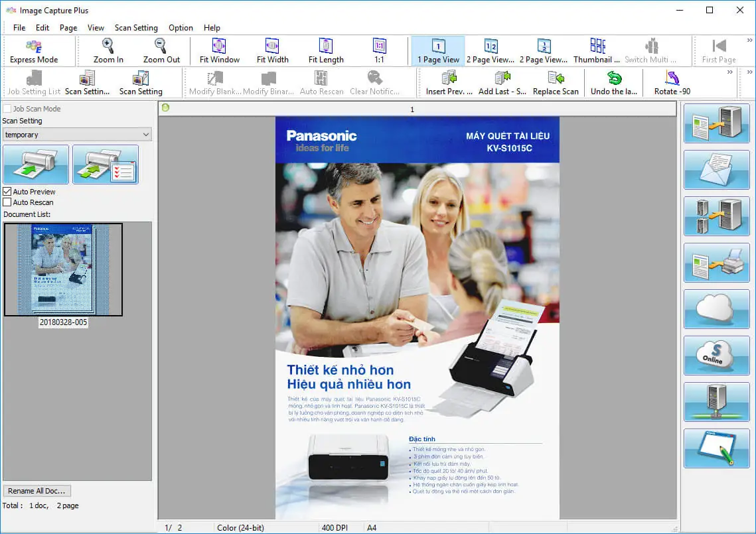
Task: Click the full 'Scan Setting' toolbar icon
Action: [141, 83]
